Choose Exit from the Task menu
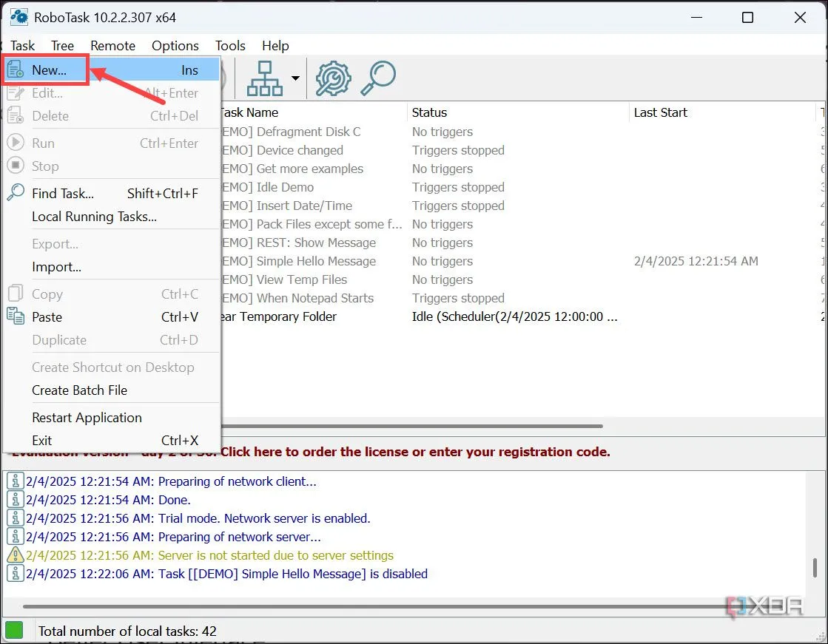Screen dimensions: 828x644 pyautogui.click(x=111, y=441)
